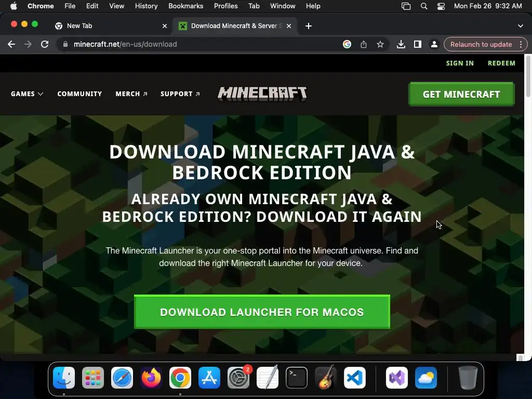
Task: Open TextEdit from the Dock
Action: point(268,378)
